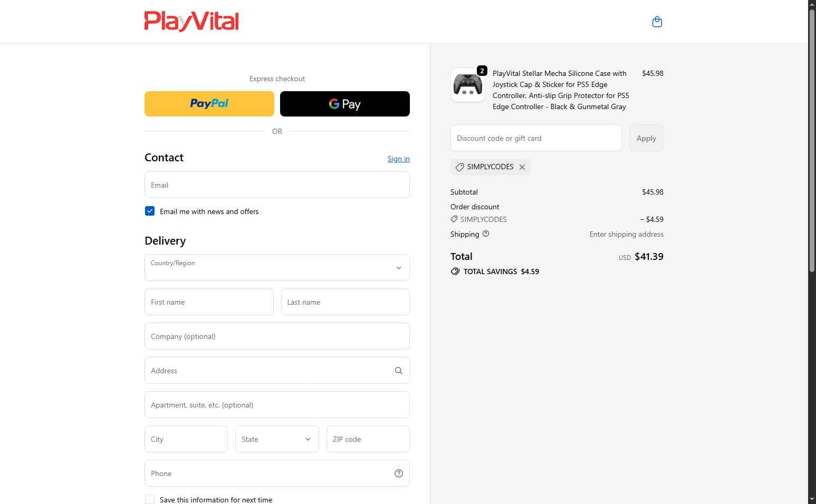Uncheck Email me with news and offers
The height and width of the screenshot is (504, 816).
pos(150,211)
